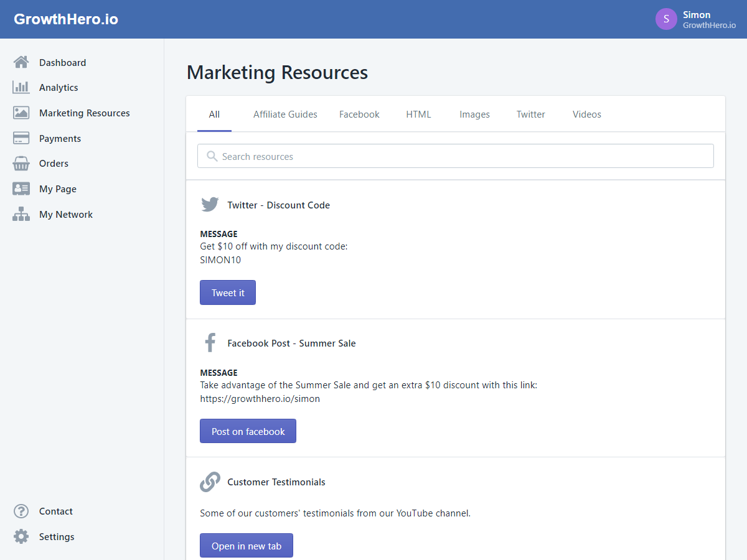
Task: Click the SIMON10 discount code text
Action: pos(220,260)
